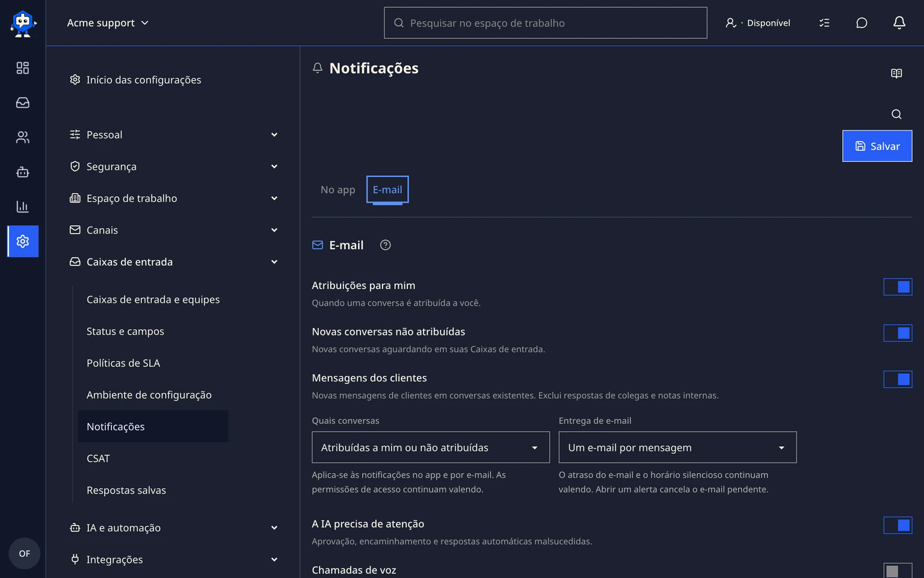Click the OF user avatar
924x578 pixels.
coord(25,553)
